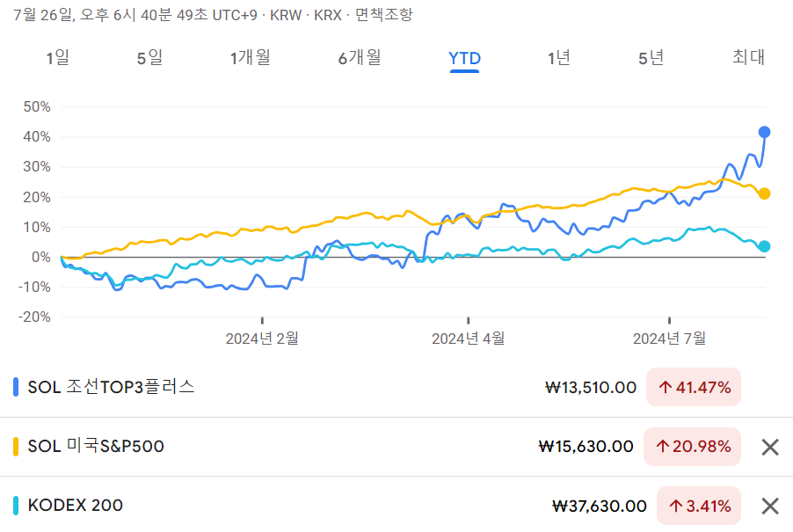Open the SOL 미국S&P500 row
The height and width of the screenshot is (532, 793).
[396, 447]
